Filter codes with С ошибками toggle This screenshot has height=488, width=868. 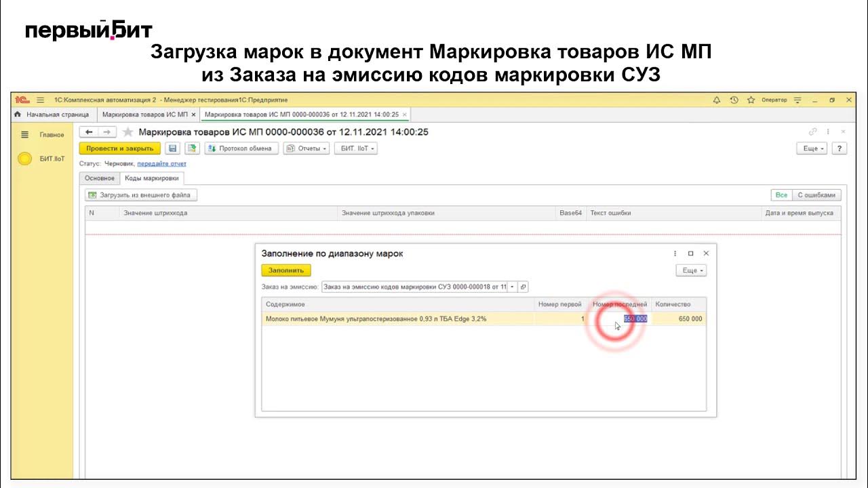click(x=816, y=195)
